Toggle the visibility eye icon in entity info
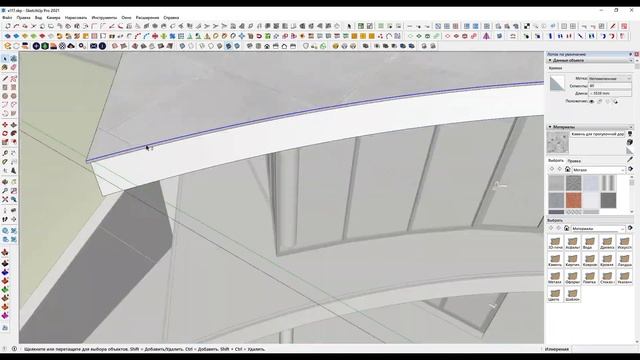Image resolution: width=640 pixels, height=360 pixels. coord(591,101)
